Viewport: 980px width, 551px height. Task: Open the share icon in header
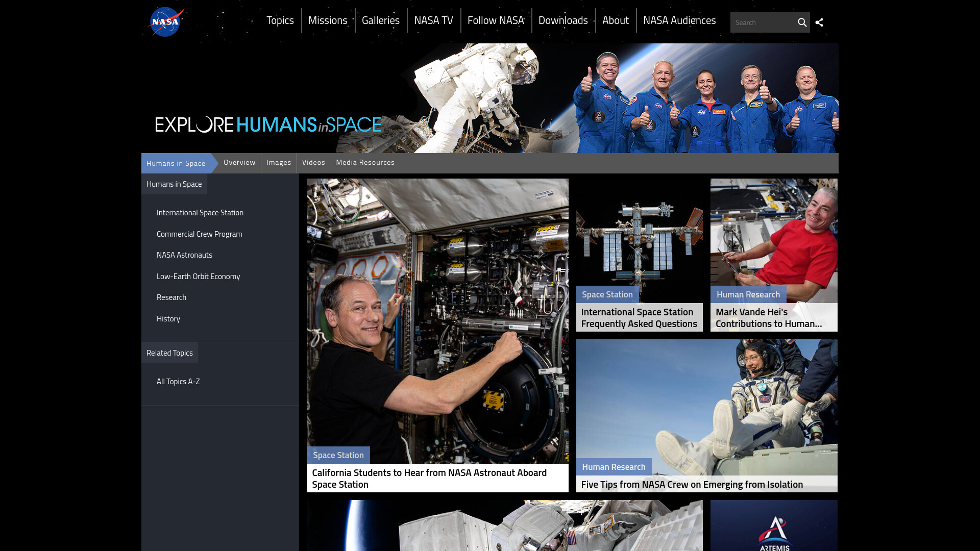(819, 22)
